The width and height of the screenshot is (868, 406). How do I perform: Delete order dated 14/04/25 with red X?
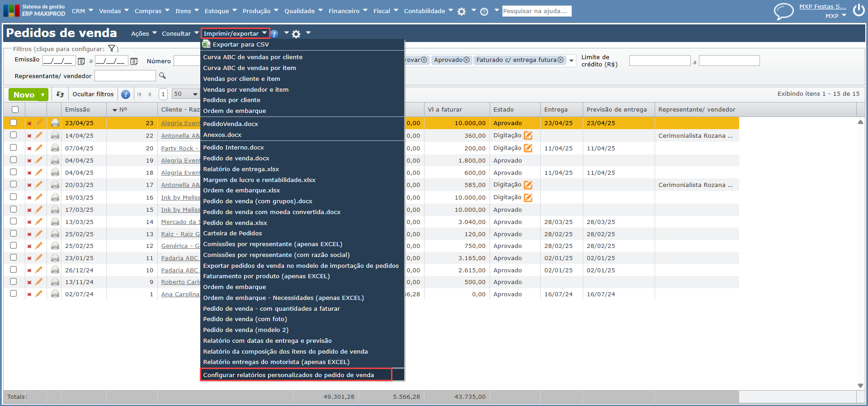[29, 135]
